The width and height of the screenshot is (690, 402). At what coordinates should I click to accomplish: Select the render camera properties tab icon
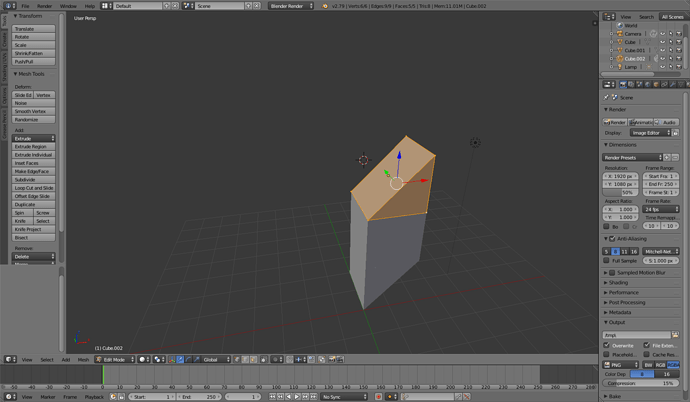623,84
